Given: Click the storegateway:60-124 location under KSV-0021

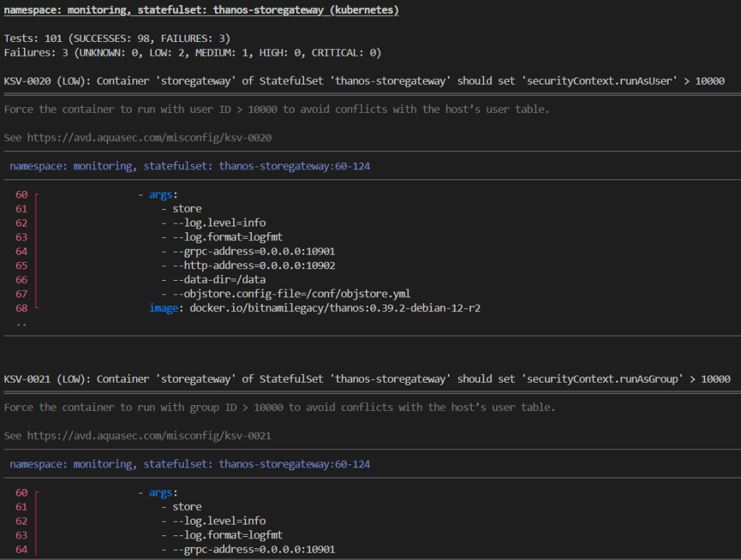Looking at the screenshot, I should tap(190, 464).
